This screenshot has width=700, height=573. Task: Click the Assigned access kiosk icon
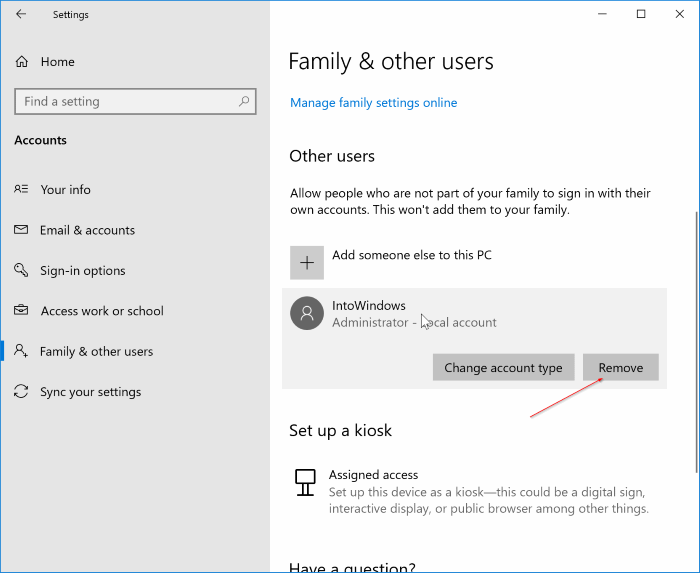tap(305, 482)
